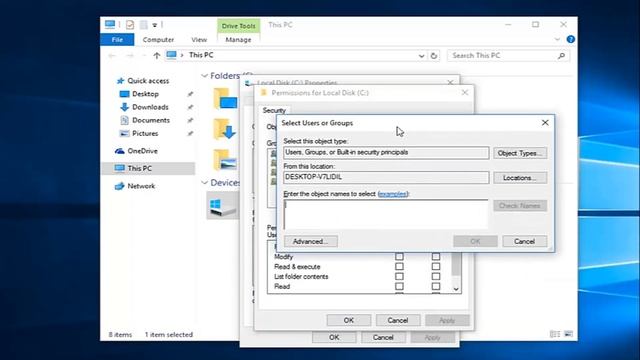The height and width of the screenshot is (360, 640).
Task: Open the Pictures folder icon in Folders
Action: pos(225,160)
